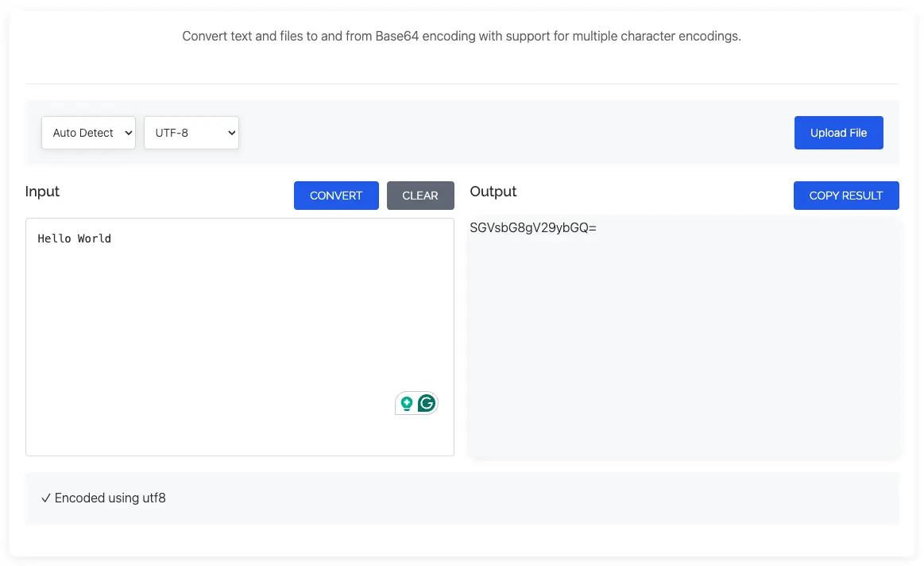Click the Base64 converter description text
Screen dimensions: 924x566
coord(461,37)
